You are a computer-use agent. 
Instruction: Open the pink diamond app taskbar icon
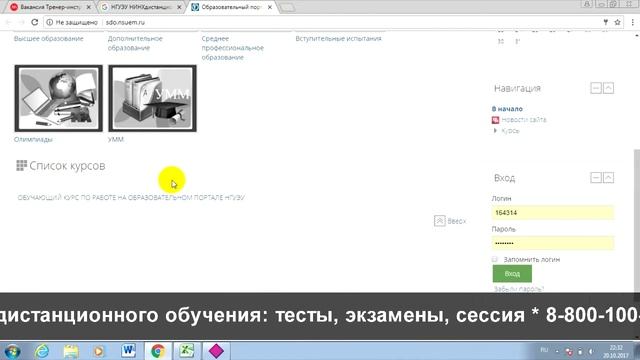[x=216, y=351]
